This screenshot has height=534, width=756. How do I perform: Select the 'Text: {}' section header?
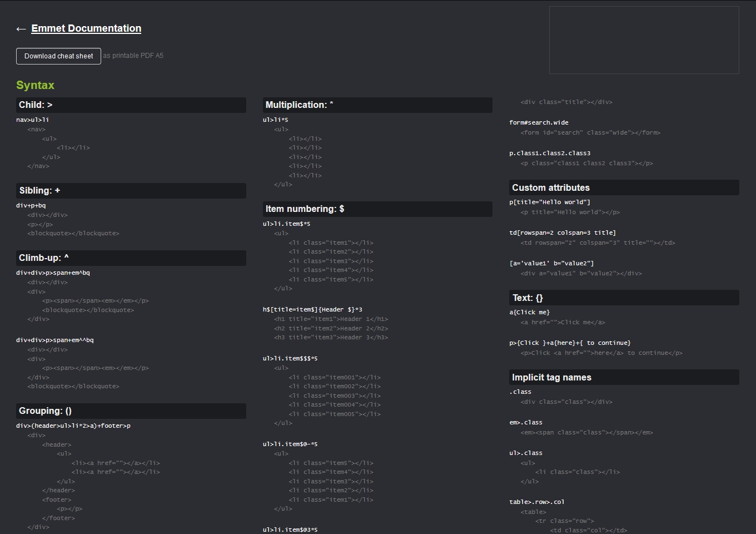(x=624, y=298)
